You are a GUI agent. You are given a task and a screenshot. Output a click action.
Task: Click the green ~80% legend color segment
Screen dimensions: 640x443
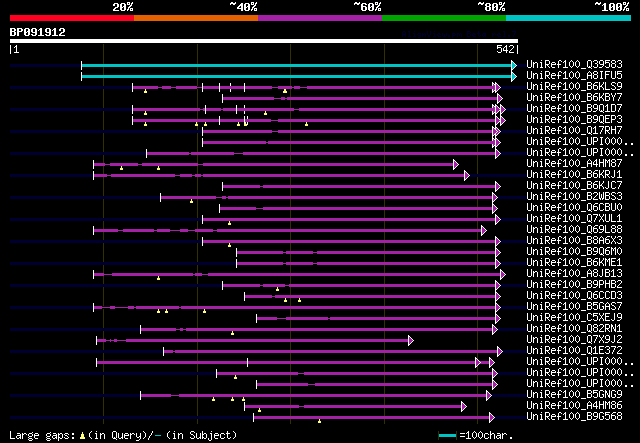point(444,18)
